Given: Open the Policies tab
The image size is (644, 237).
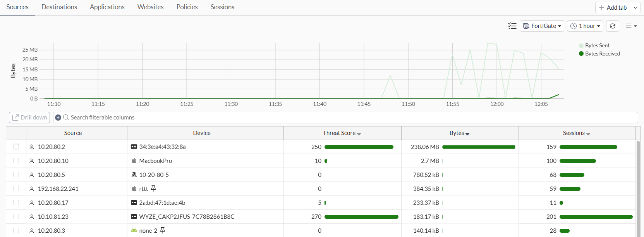Looking at the screenshot, I should (x=187, y=7).
